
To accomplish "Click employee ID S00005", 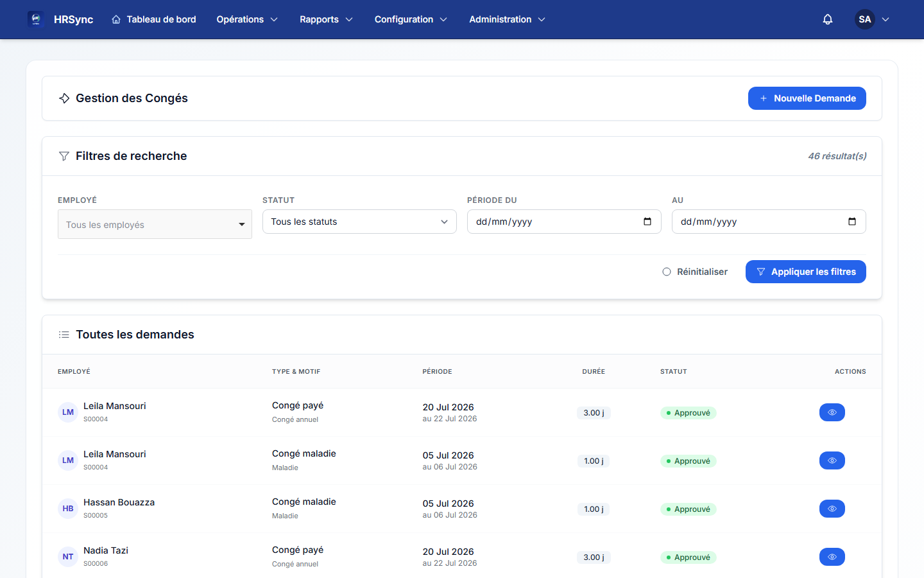I will coord(96,516).
